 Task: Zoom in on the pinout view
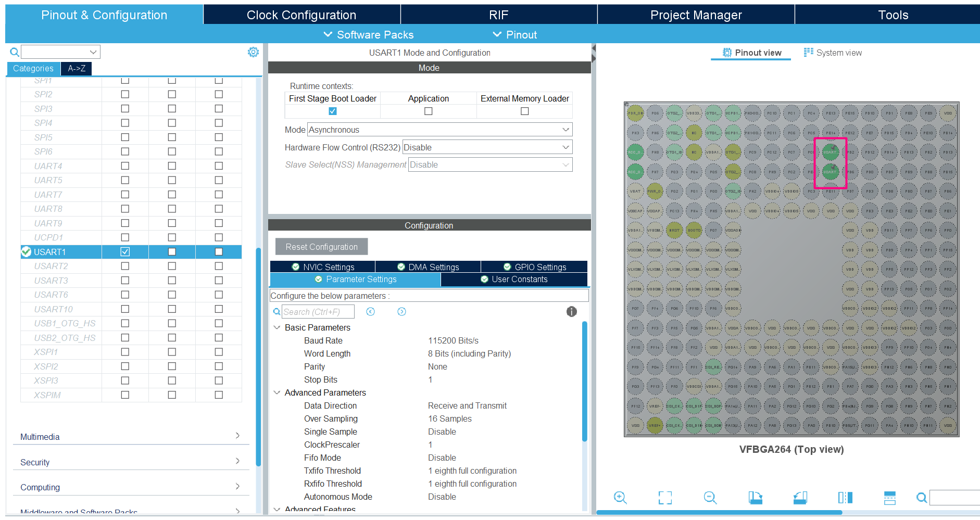tap(620, 498)
